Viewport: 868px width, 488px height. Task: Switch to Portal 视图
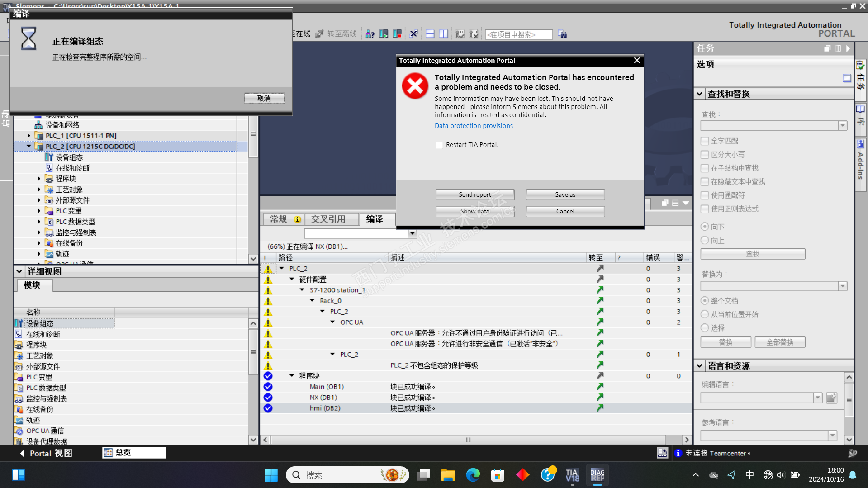coord(46,453)
